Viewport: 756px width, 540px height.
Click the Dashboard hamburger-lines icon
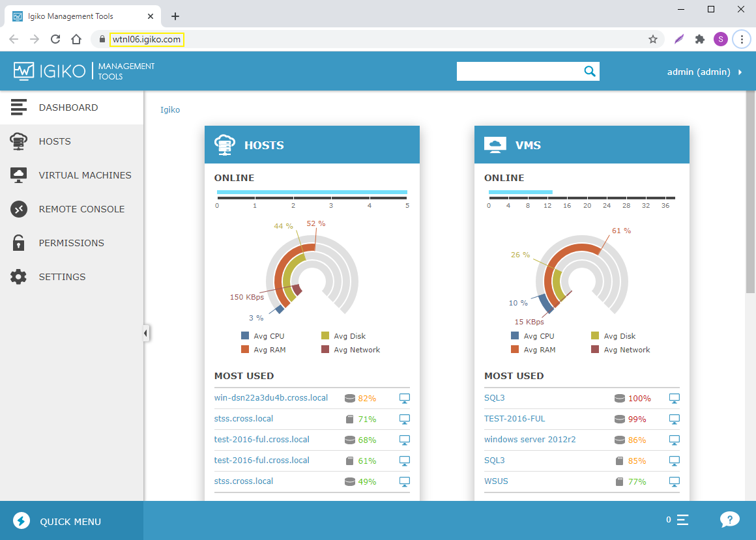[x=19, y=107]
